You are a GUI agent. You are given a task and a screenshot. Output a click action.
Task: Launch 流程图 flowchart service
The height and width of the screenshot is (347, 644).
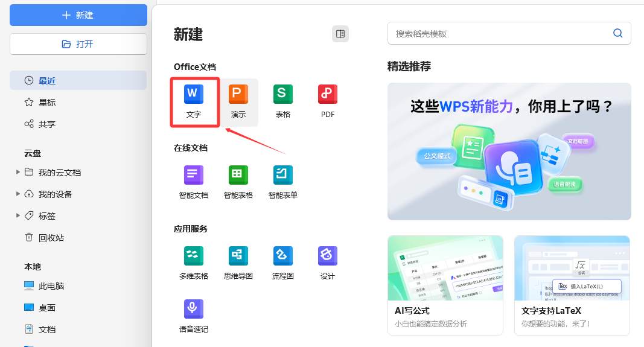(283, 263)
